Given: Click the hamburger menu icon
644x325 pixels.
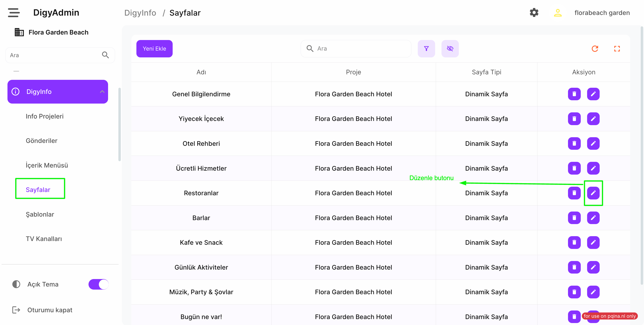Looking at the screenshot, I should click(x=13, y=13).
